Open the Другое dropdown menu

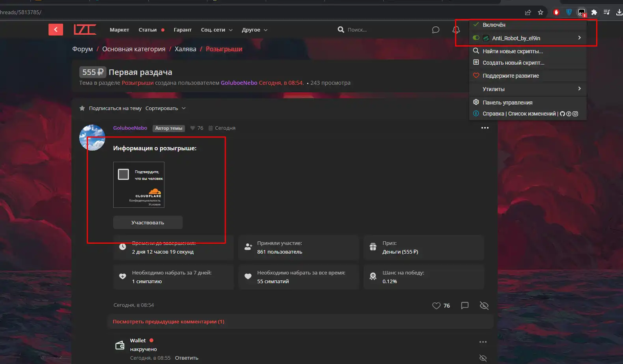[255, 30]
